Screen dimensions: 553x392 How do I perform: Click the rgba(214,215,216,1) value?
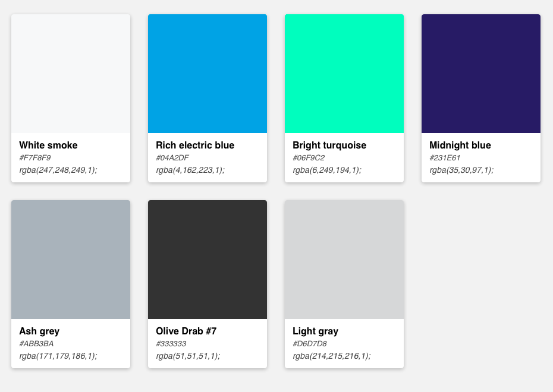click(x=332, y=356)
